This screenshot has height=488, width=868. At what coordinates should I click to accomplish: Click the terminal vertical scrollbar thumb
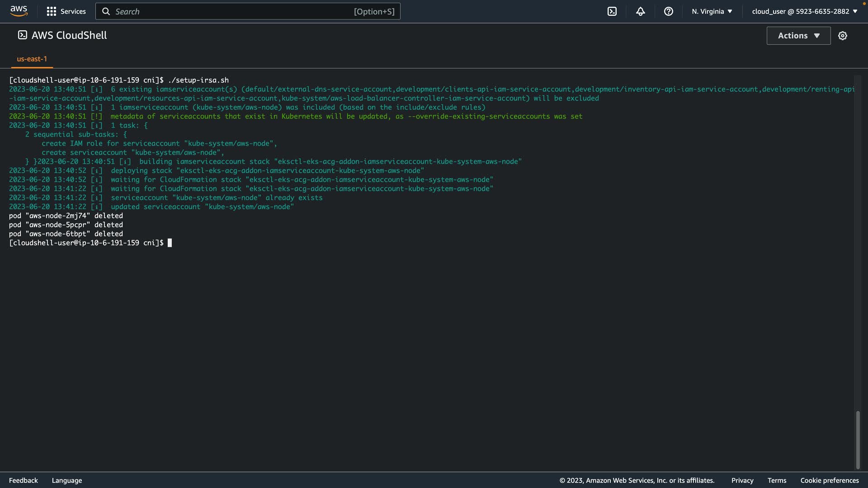tap(857, 440)
